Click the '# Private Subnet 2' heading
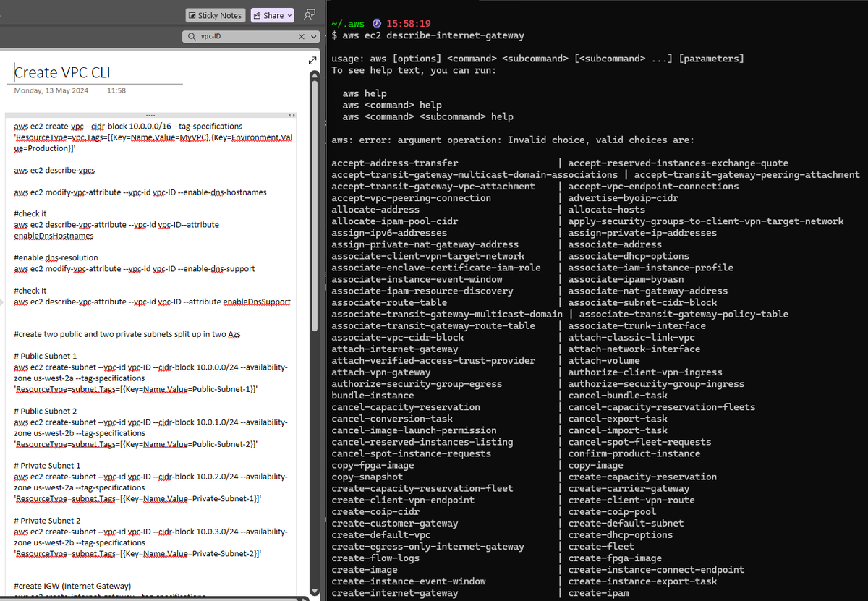Screen dimensions: 868x601 pyautogui.click(x=47, y=521)
